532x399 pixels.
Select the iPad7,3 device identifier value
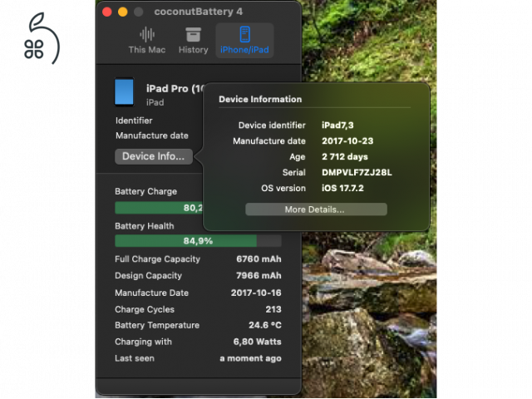tap(337, 126)
